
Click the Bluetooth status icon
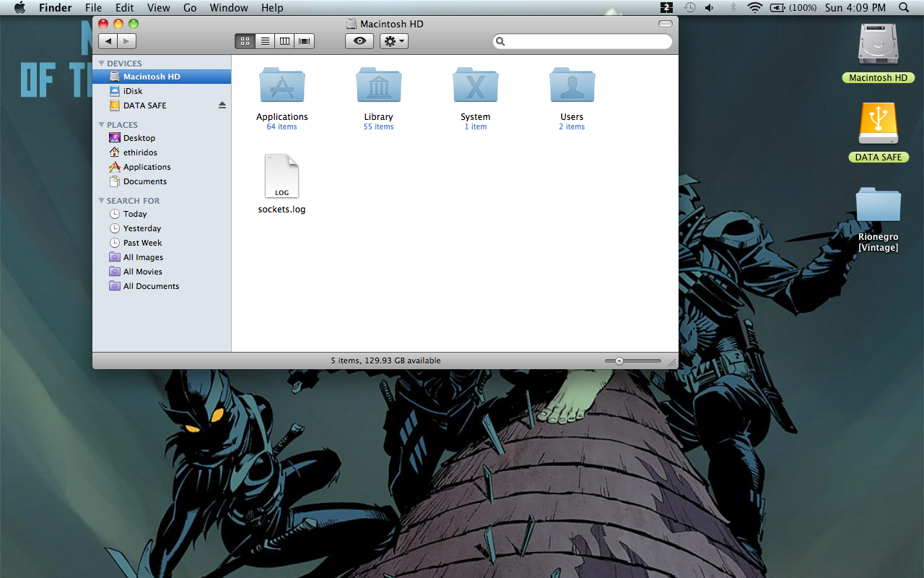click(x=733, y=8)
